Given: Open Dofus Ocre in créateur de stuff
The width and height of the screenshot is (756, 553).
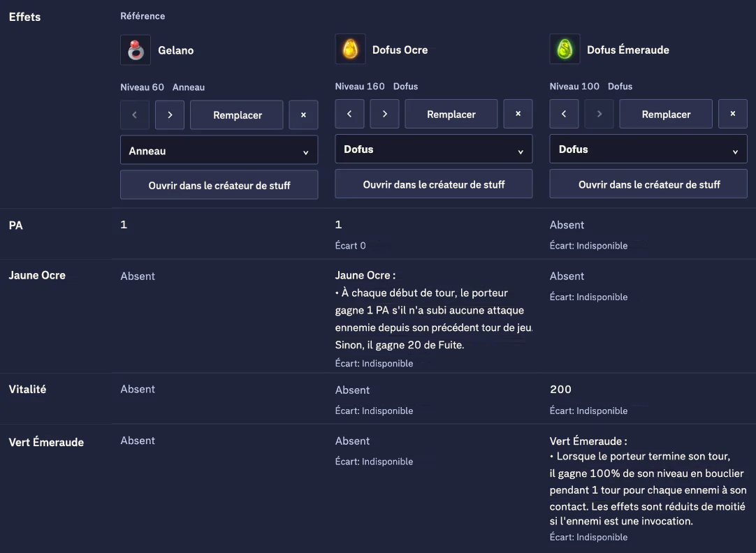Looking at the screenshot, I should (433, 184).
